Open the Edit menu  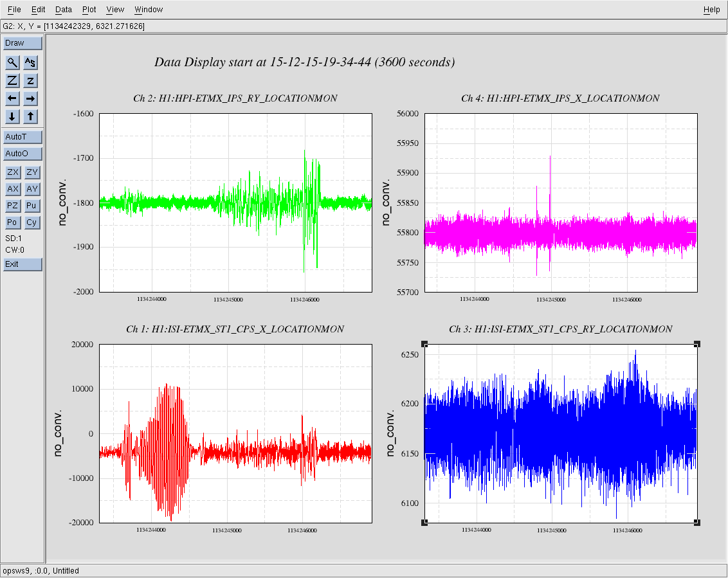pos(38,9)
